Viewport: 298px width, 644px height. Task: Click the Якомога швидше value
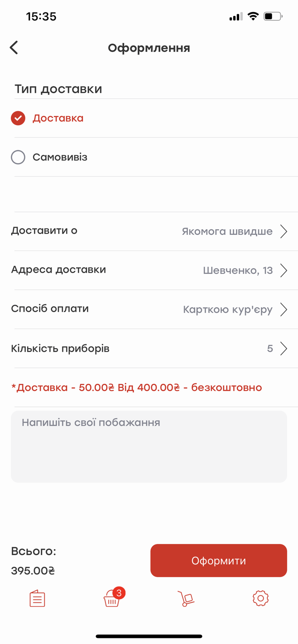[227, 231]
